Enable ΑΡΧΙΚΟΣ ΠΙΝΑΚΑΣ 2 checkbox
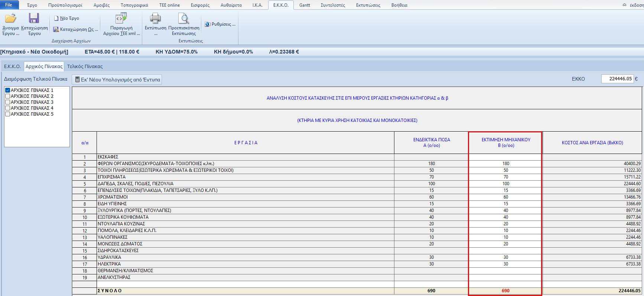The width and height of the screenshot is (644, 296). click(x=7, y=96)
